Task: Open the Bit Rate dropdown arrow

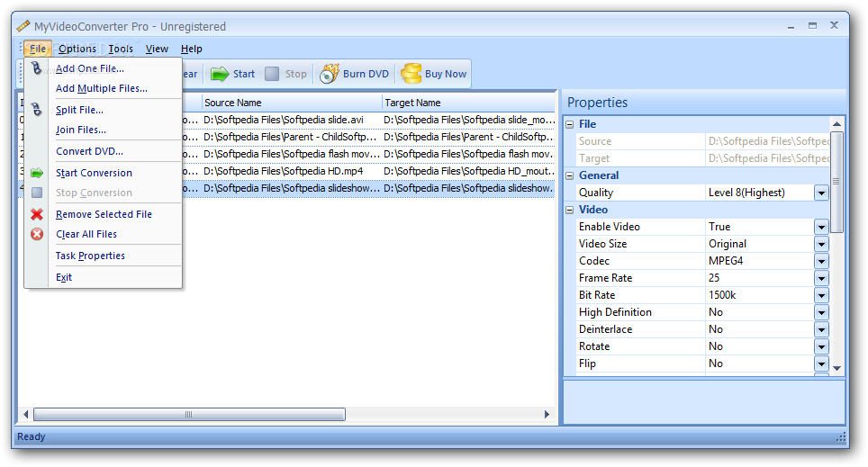Action: tap(821, 296)
